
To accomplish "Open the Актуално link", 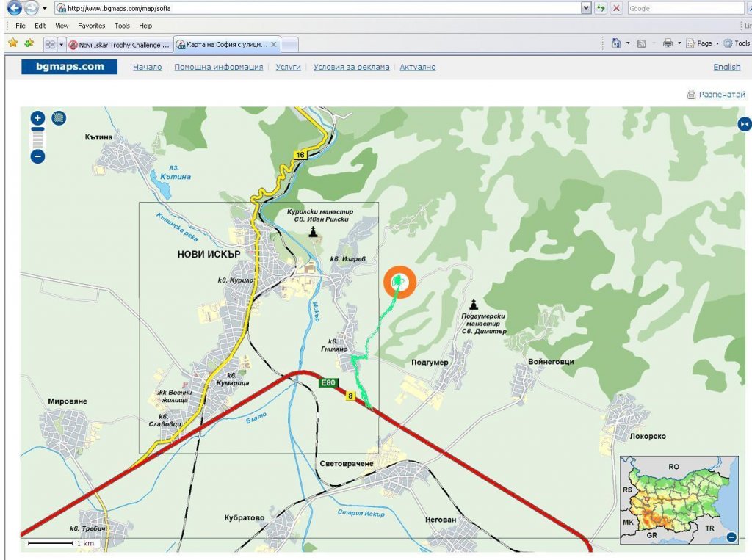I will click(x=418, y=67).
